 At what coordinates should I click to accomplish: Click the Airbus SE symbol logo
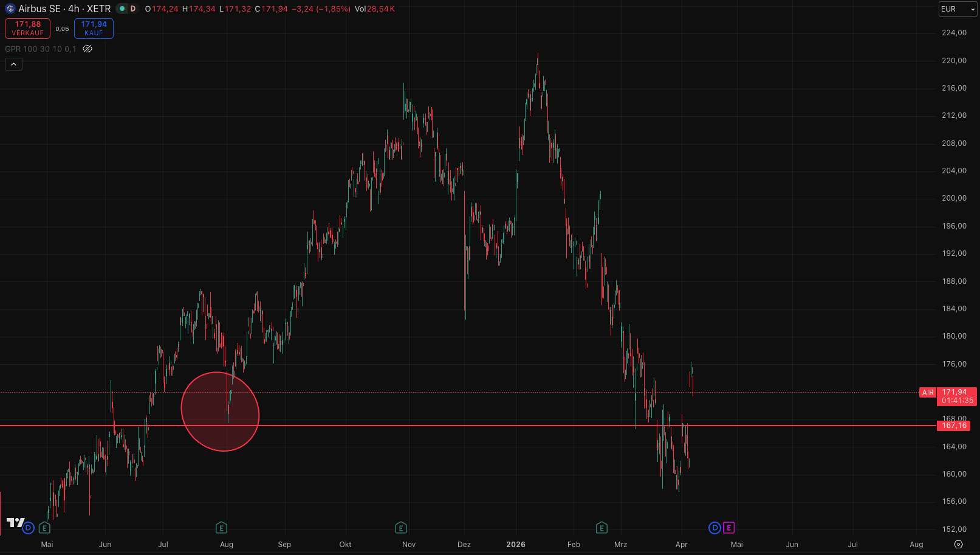10,9
